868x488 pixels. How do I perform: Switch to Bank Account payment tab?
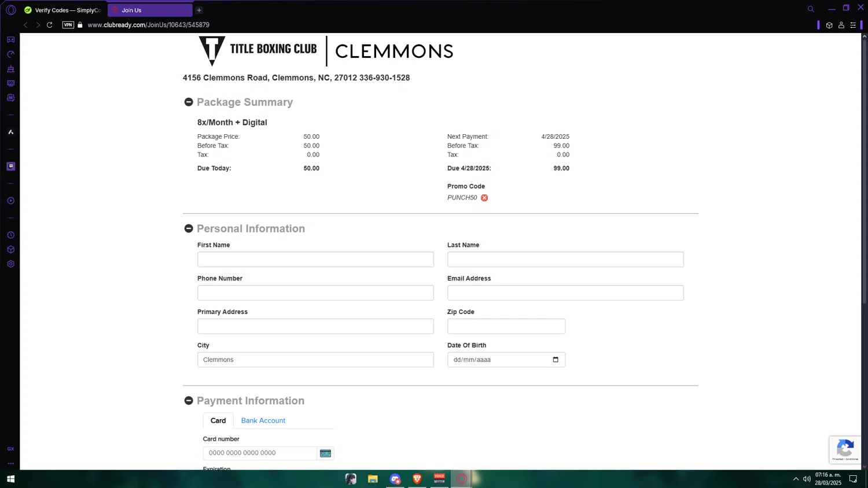point(263,420)
